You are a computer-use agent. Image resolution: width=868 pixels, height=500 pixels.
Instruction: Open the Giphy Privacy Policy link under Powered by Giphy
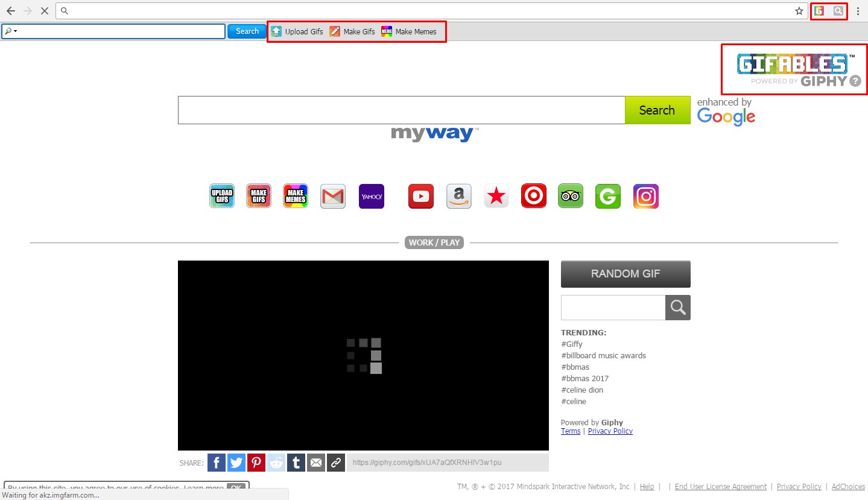point(610,431)
